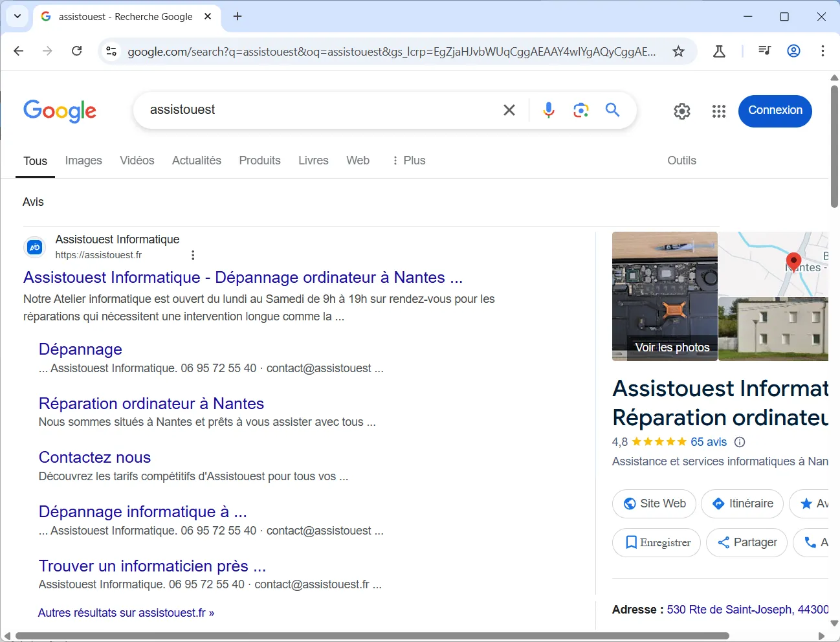The width and height of the screenshot is (840, 642).
Task: Click the Google search text field
Action: 320,110
